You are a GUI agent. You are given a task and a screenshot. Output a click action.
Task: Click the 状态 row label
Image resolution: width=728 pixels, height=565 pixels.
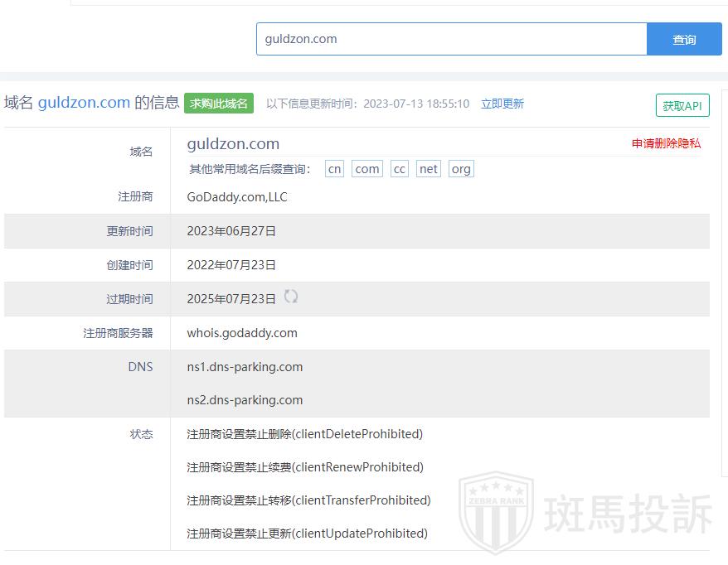tap(141, 434)
